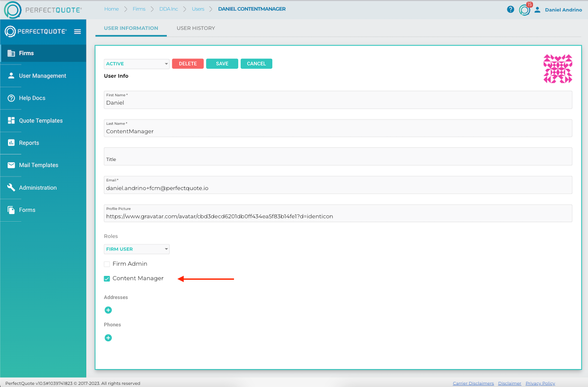This screenshot has width=588, height=387.
Task: Click the pink identicon profile picture
Action: pos(558,69)
